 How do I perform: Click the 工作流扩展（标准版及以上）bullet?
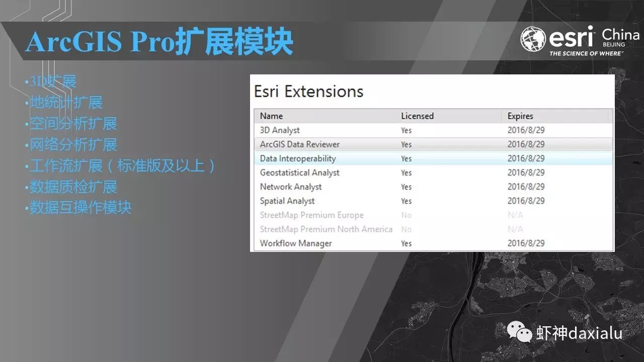tap(122, 165)
